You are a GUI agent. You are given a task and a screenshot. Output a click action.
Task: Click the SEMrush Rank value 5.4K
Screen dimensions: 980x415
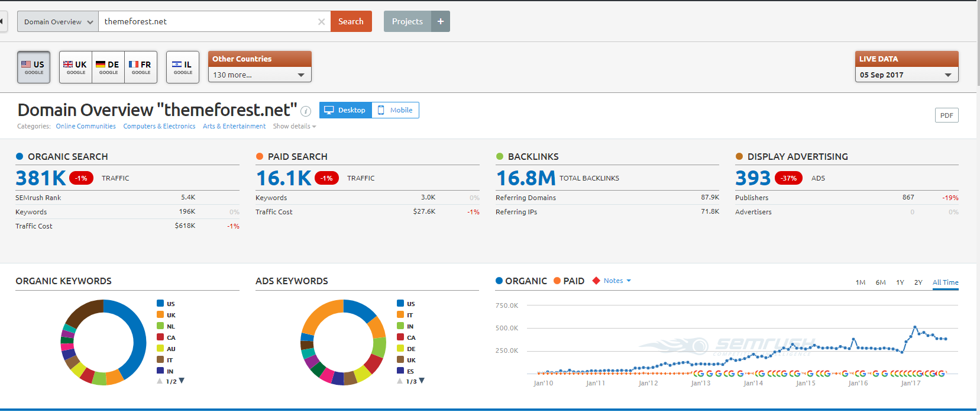coord(188,197)
